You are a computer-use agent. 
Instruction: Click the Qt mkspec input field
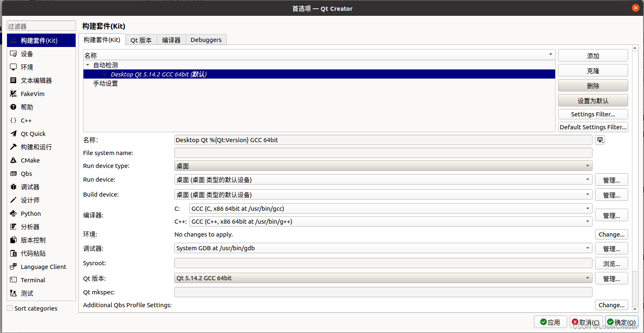click(383, 292)
